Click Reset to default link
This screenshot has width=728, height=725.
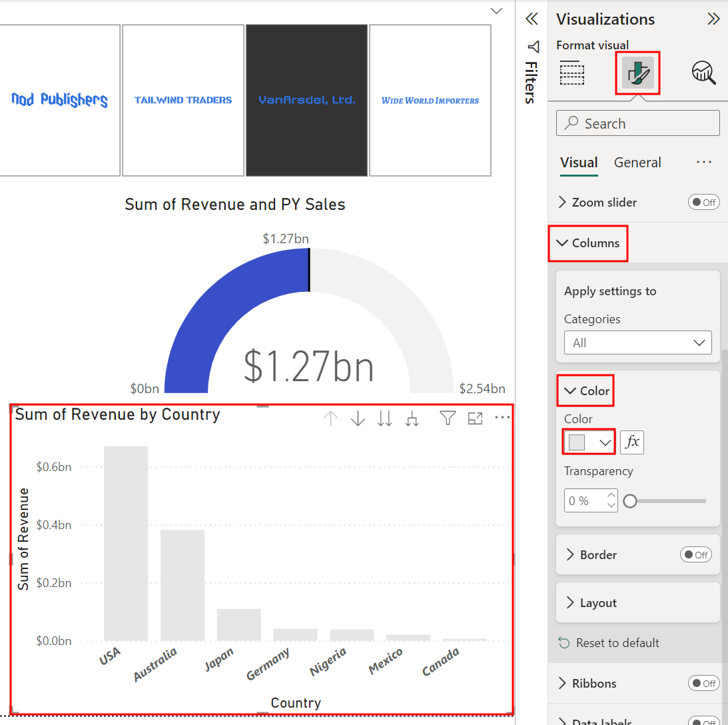pos(617,643)
